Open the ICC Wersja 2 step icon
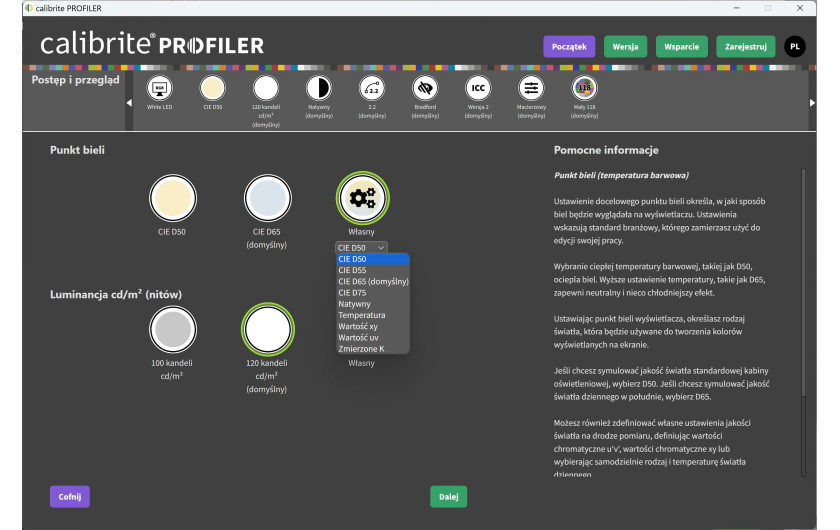840x530 pixels. (x=478, y=88)
